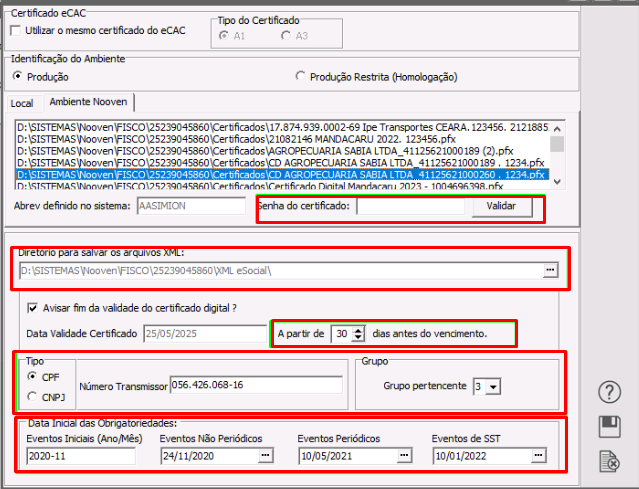Open date picker for Eventos de SST
639x489 pixels.
540,456
